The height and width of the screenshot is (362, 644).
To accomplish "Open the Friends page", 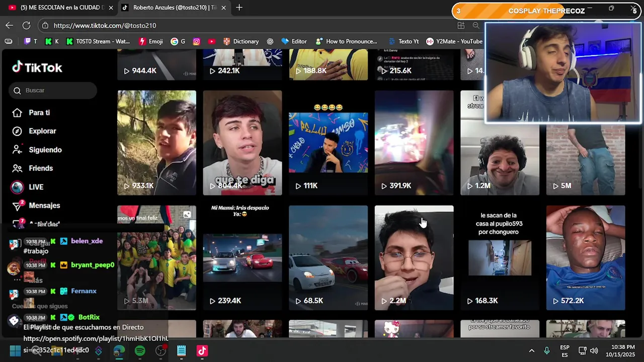I will [41, 168].
